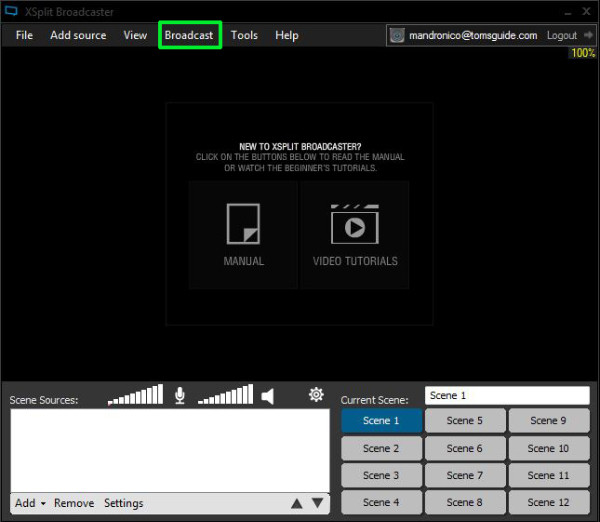Open audio settings gear icon
The width and height of the screenshot is (600, 522).
point(316,394)
